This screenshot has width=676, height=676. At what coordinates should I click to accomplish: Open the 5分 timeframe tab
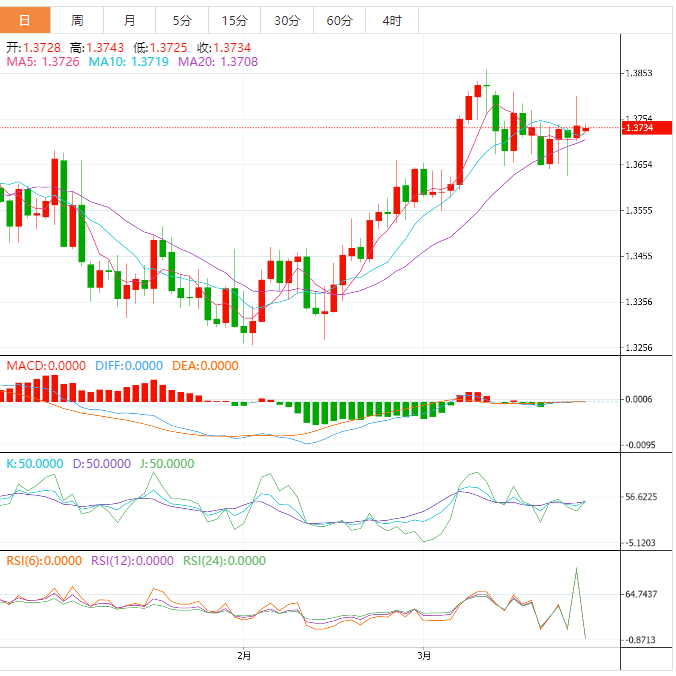(x=182, y=20)
